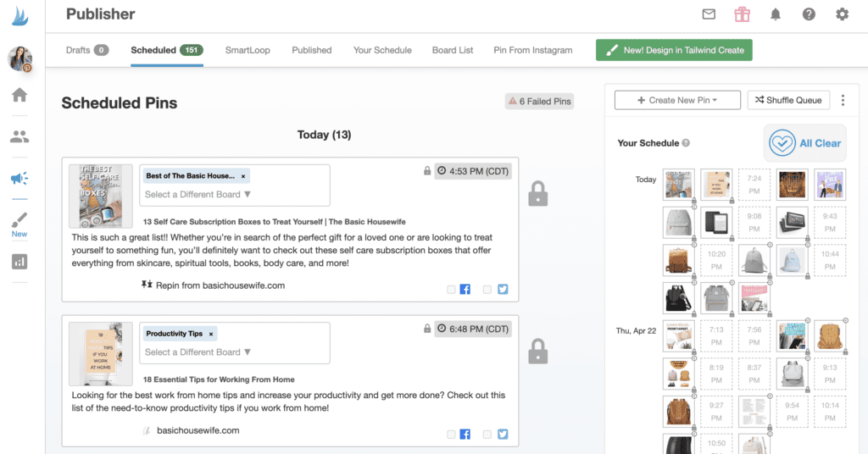Enable Facebook checkbox on Working From Home pin
868x454 pixels.
pyautogui.click(x=451, y=434)
